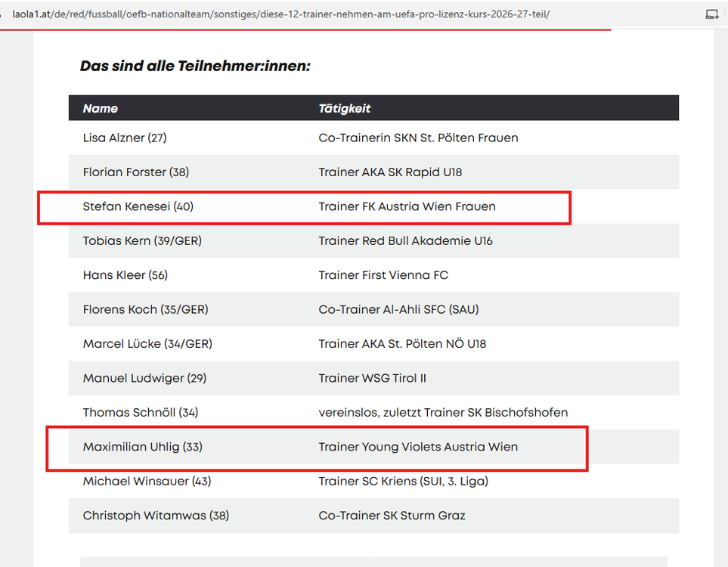This screenshot has width=728, height=567.
Task: Click 'Trainer SC Kriens (SUI, 3. Liga)'
Action: 404,482
